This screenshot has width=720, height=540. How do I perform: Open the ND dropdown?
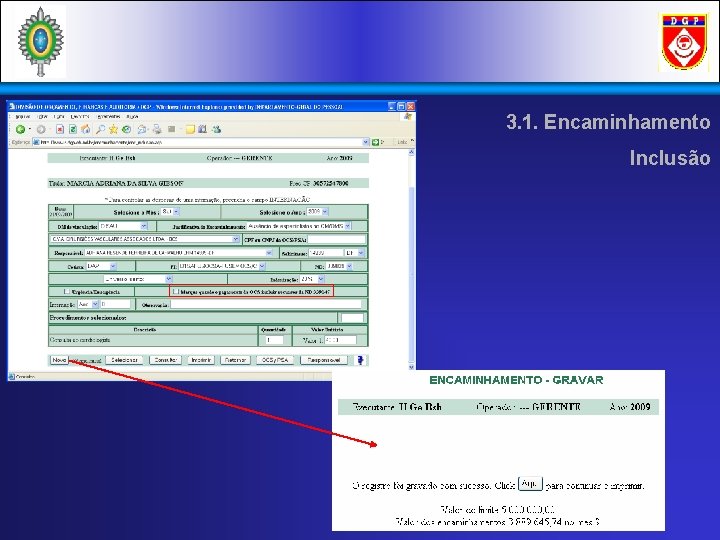pyautogui.click(x=339, y=266)
